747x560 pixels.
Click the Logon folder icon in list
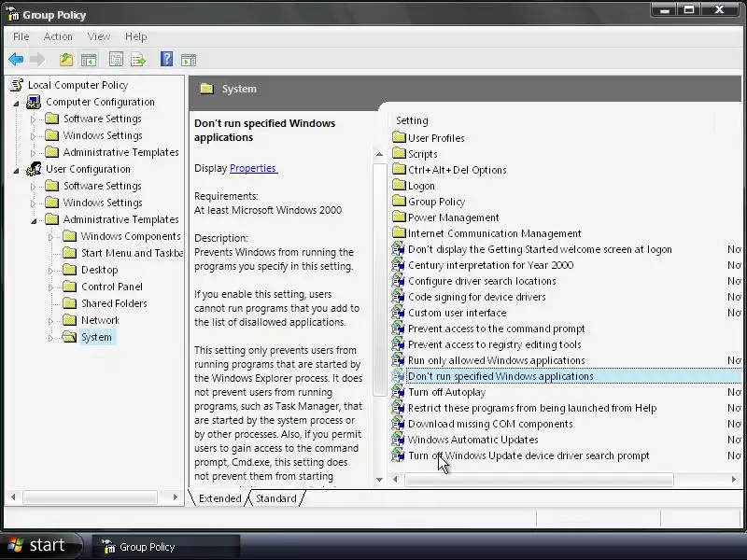[399, 185]
